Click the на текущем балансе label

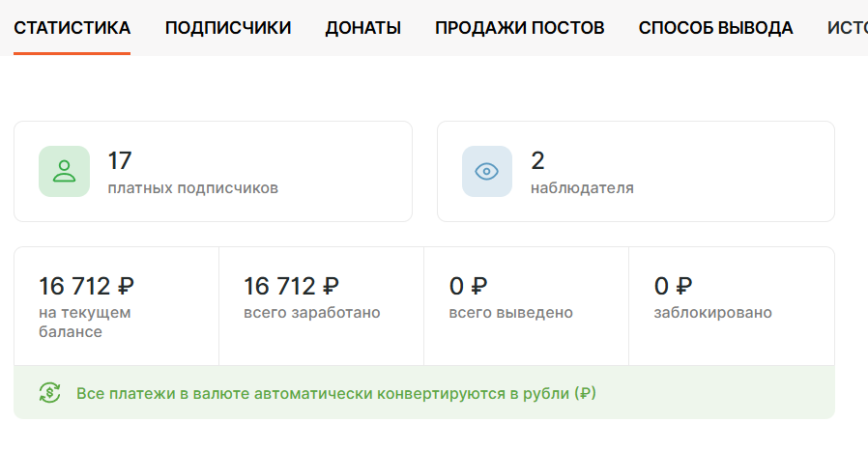(x=85, y=322)
